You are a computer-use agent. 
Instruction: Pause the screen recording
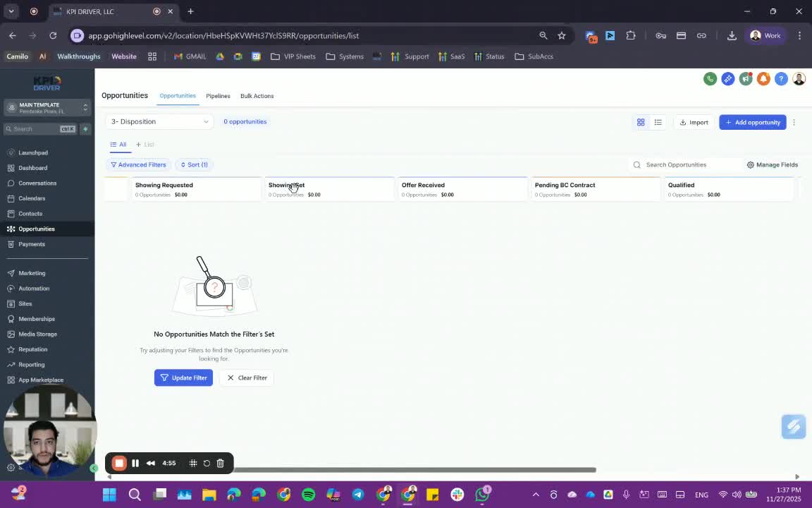tap(135, 463)
